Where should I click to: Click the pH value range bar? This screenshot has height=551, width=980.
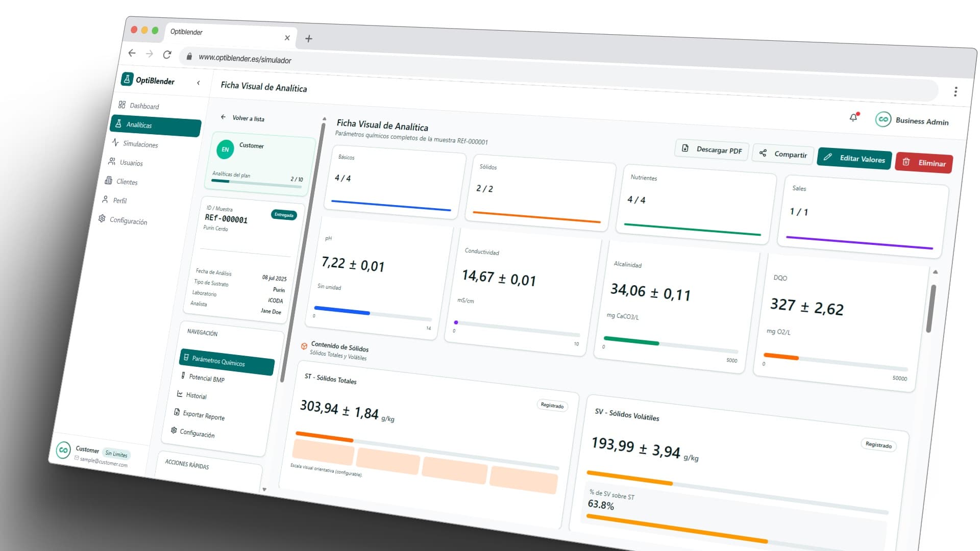pyautogui.click(x=373, y=314)
